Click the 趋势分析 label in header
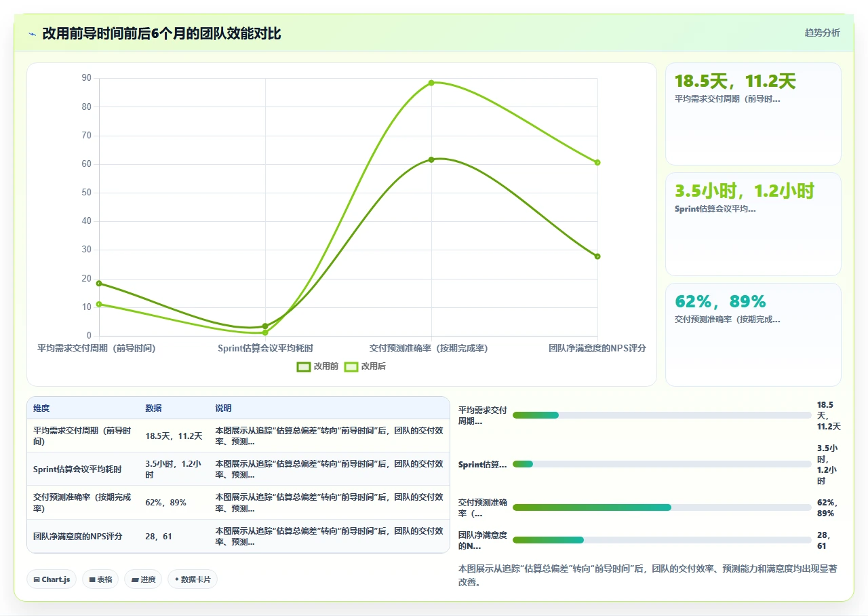Screen dimensions: 868x616 point(822,33)
